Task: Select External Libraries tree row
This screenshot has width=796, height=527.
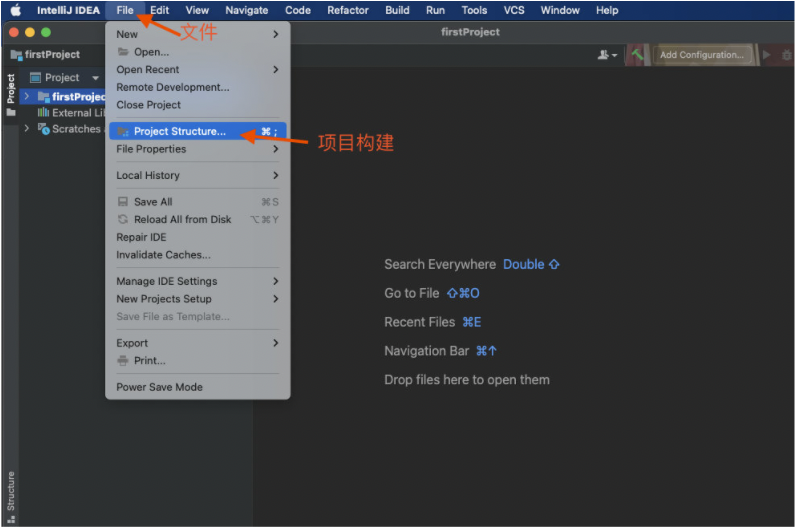Action: pos(63,112)
